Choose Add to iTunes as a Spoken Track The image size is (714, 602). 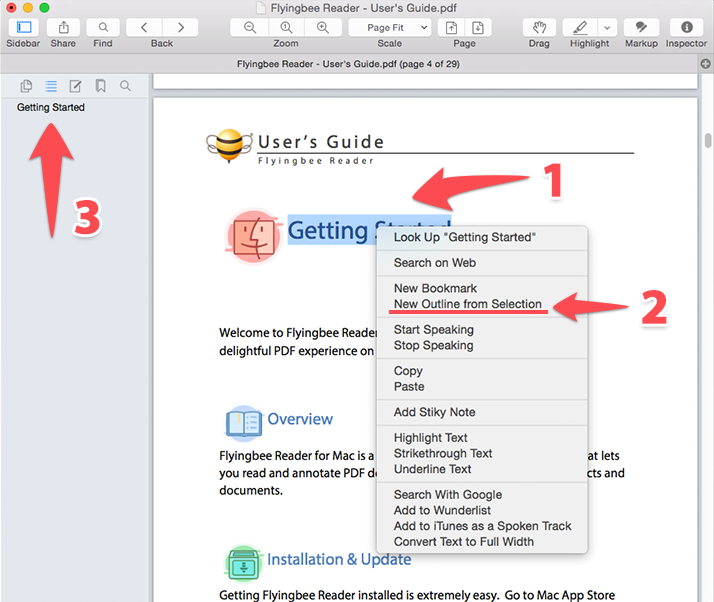click(482, 526)
